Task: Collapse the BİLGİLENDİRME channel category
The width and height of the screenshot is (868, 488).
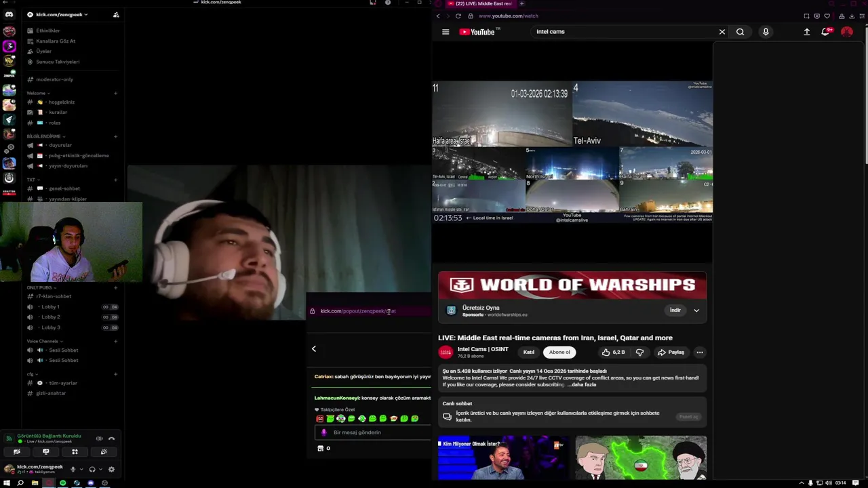Action: pos(46,136)
